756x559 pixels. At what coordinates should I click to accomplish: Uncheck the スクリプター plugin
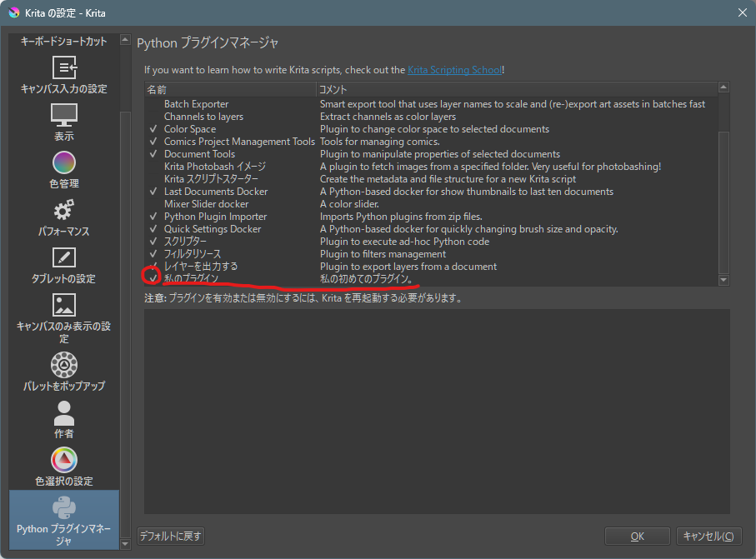[153, 242]
